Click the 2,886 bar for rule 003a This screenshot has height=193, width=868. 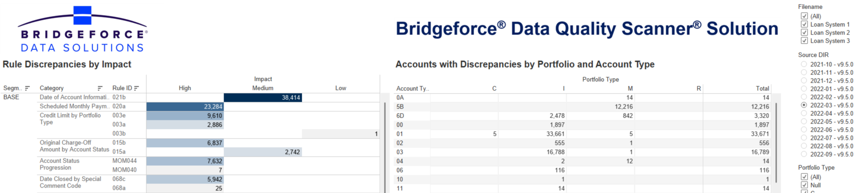pos(185,124)
